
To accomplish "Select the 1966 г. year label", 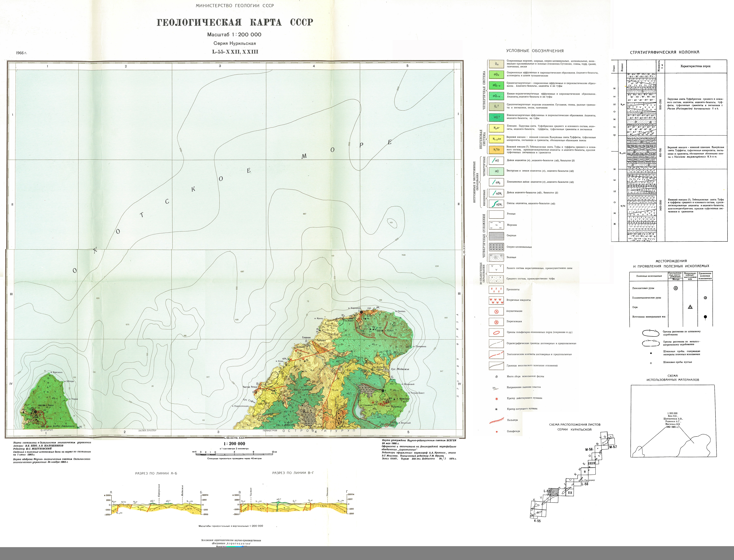I will click(x=21, y=53).
